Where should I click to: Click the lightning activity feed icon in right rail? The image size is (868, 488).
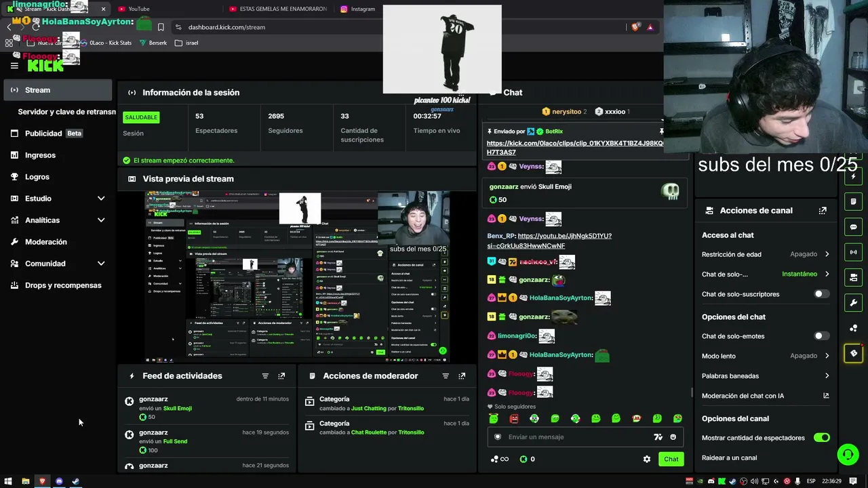point(853,177)
